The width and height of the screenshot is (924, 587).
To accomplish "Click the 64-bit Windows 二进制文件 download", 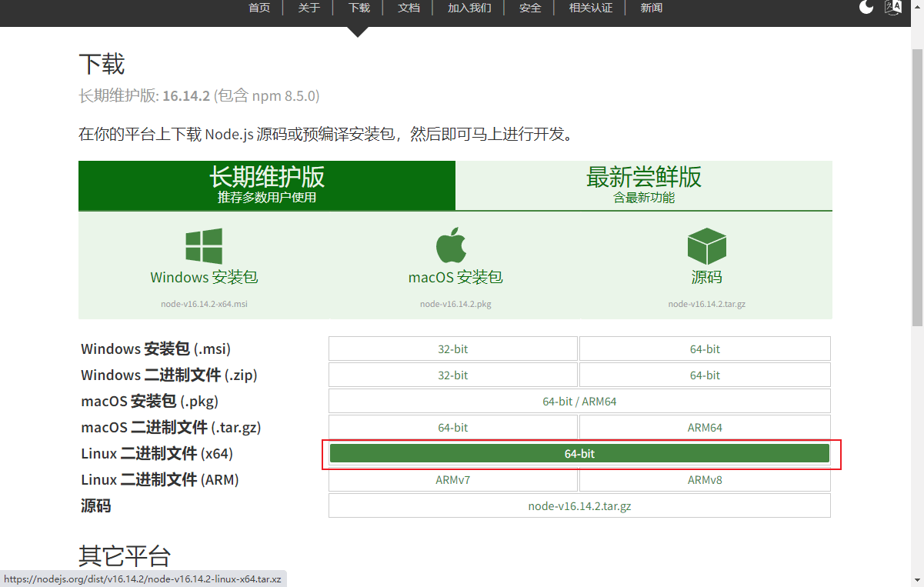I will coord(705,375).
